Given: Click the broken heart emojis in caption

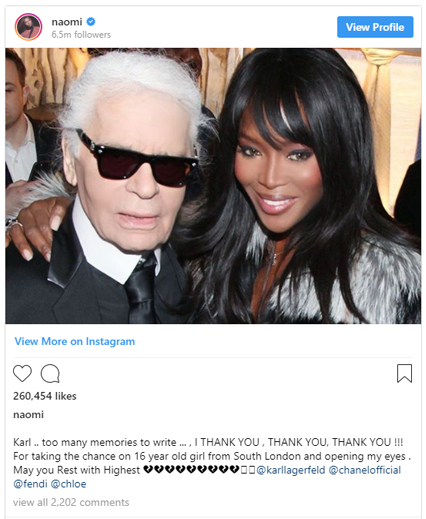Looking at the screenshot, I should coord(191,470).
